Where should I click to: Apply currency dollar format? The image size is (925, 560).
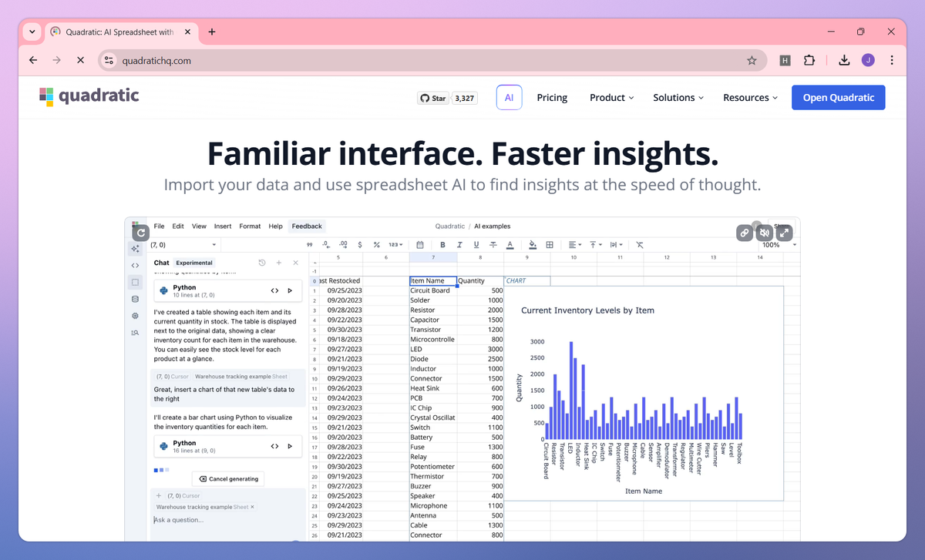[360, 245]
